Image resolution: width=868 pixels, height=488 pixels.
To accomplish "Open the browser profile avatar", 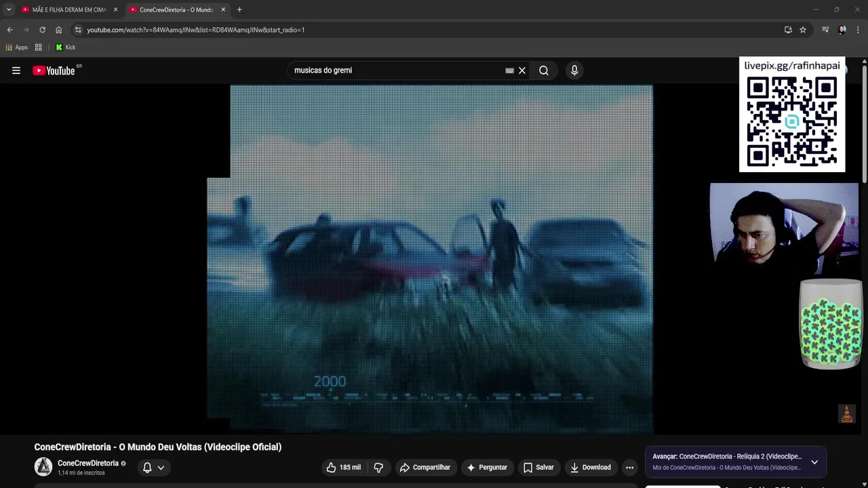I will pyautogui.click(x=842, y=30).
